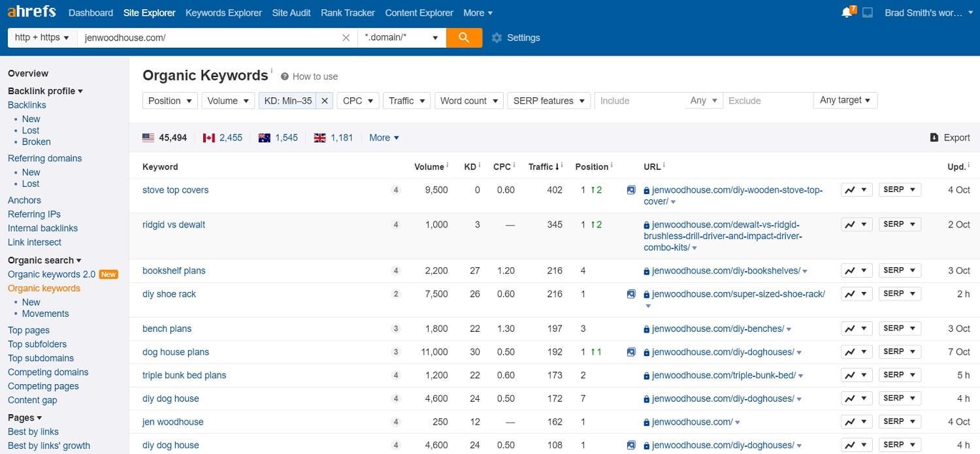Viewport: 980px width, 454px height.
Task: Sort table by Traffic column
Action: coord(544,167)
